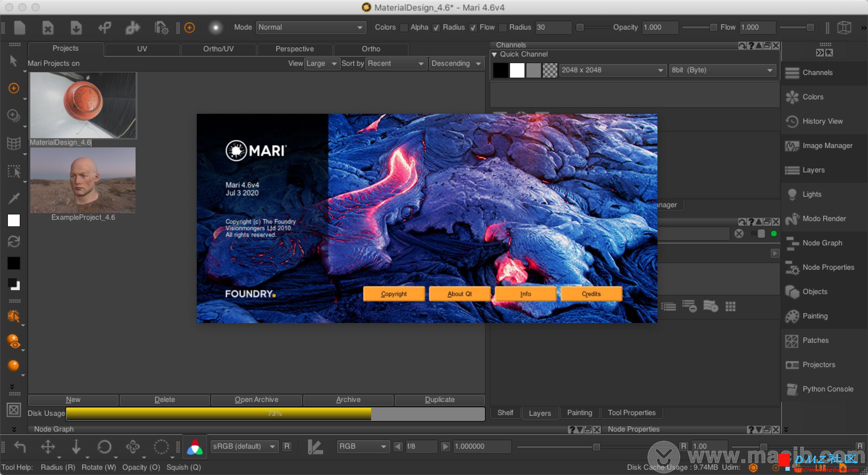Click the orange sphere with eye icon
The width and height of the screenshot is (868, 475).
[13, 341]
